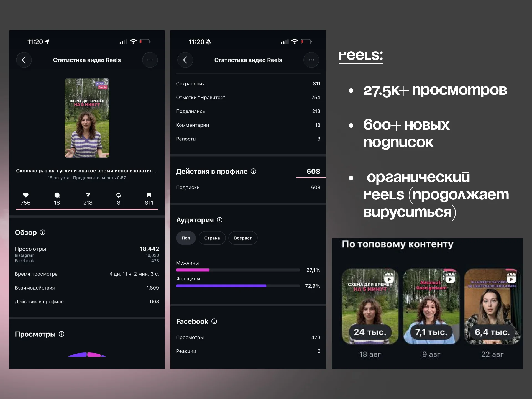Tap the Facebook Реакции 2 row

point(248,351)
